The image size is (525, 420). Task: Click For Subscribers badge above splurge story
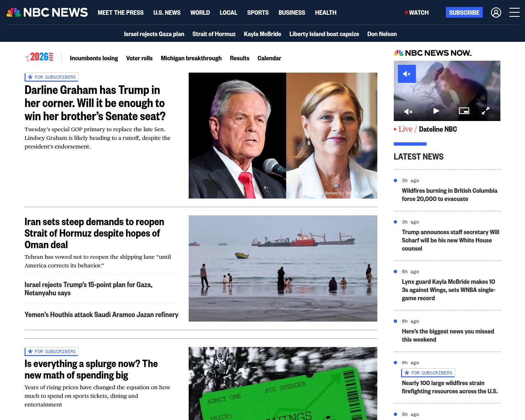[52, 352]
